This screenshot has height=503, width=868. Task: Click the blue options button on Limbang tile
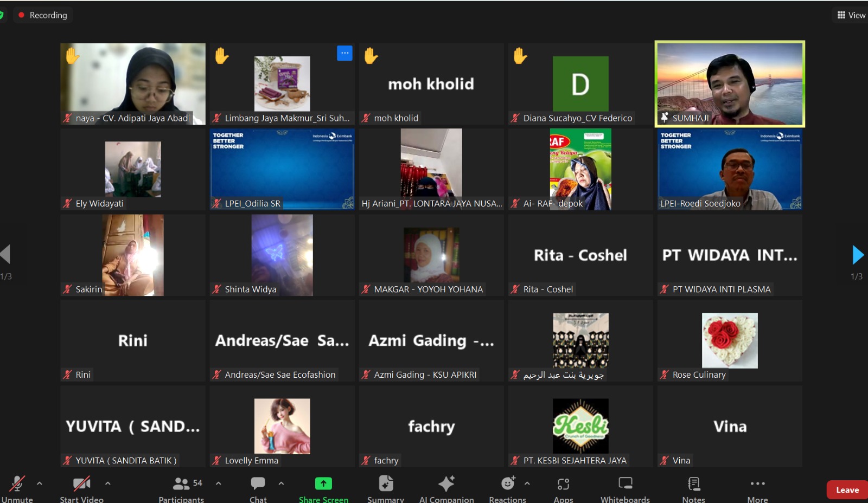click(x=344, y=53)
